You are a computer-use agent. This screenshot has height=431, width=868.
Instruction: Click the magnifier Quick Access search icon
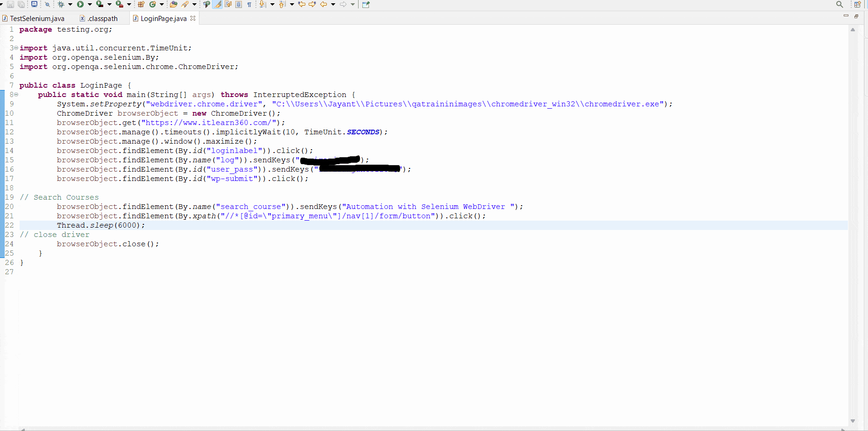(x=840, y=4)
